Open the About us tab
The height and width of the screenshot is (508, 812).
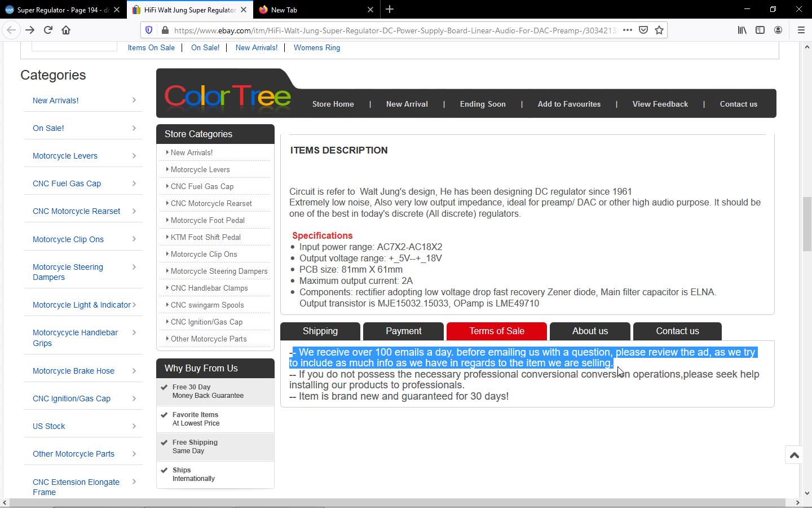click(590, 331)
